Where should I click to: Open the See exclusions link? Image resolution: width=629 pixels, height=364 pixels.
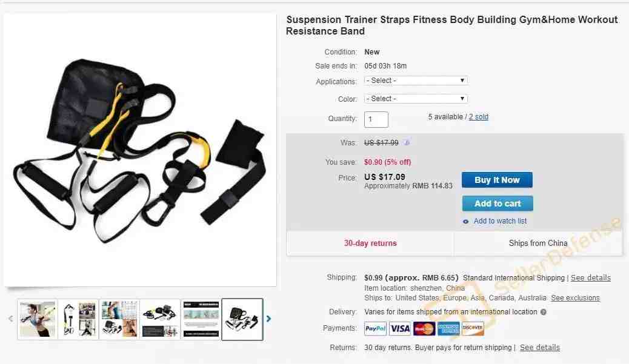[575, 298]
